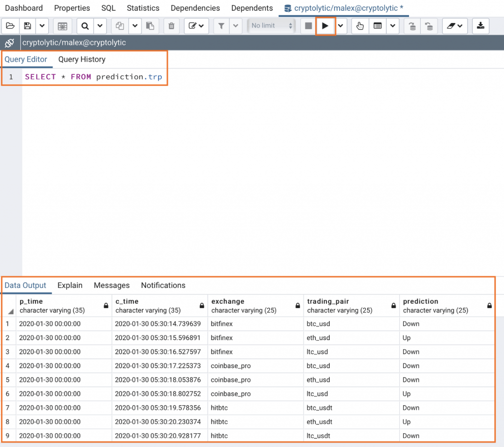504x447 pixels.
Task: Open the Dashboard tab
Action: (x=24, y=8)
